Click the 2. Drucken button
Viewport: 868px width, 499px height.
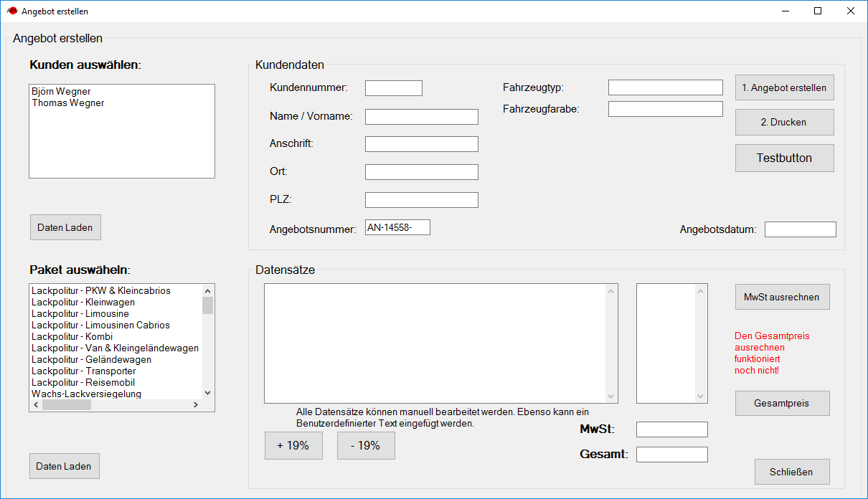pos(784,122)
